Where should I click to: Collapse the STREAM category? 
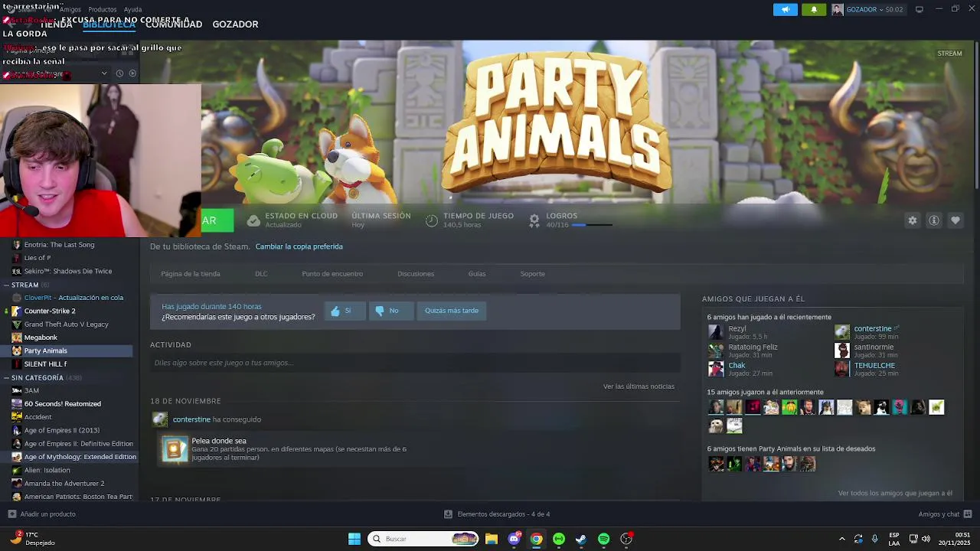tap(7, 285)
